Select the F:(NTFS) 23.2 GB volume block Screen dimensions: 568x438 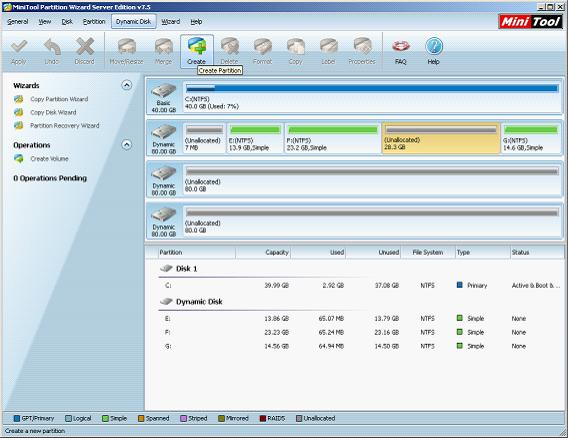tap(333, 138)
